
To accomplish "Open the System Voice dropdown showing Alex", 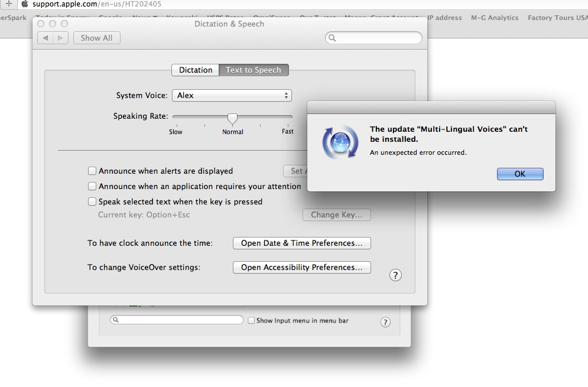I will 232,95.
